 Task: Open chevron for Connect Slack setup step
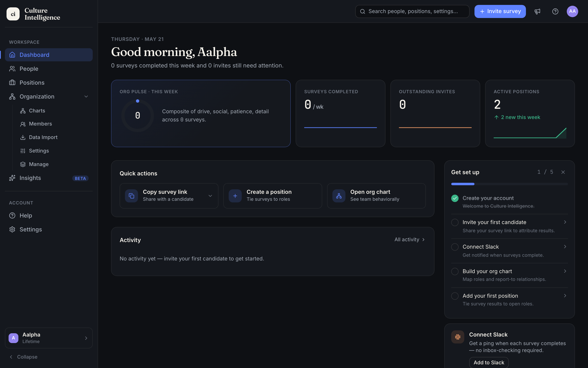[565, 247]
